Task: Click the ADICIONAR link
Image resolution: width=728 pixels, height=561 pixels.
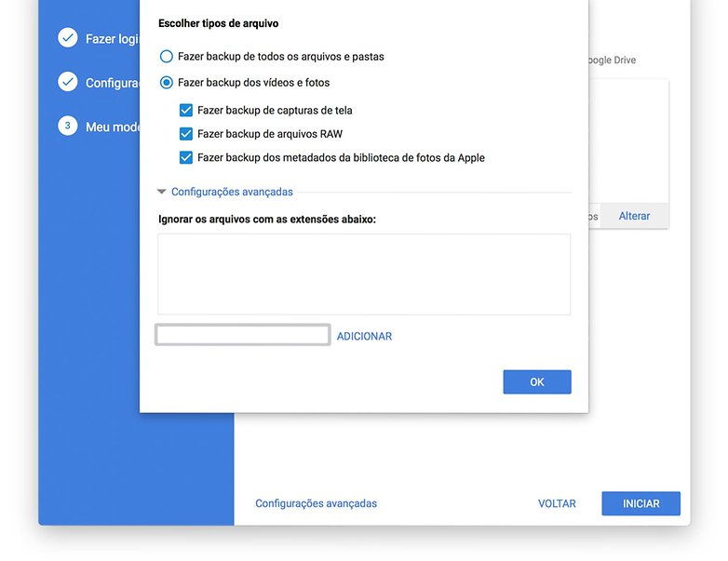Action: tap(364, 337)
